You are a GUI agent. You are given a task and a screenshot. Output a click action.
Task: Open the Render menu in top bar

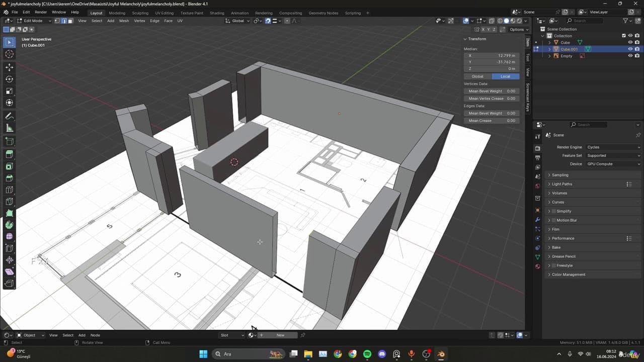click(x=41, y=12)
